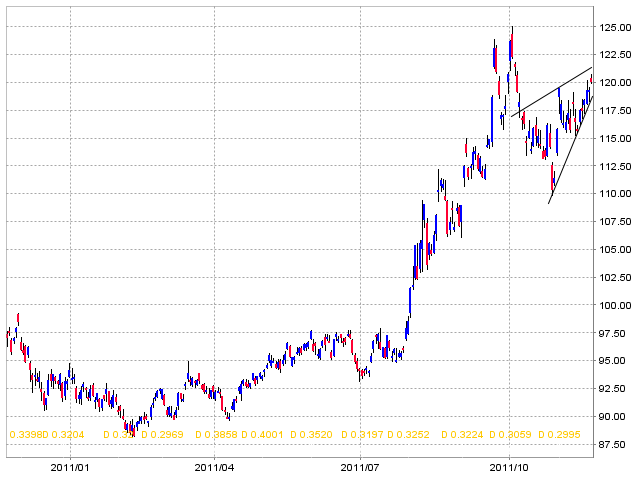Click the 2011/04 date axis label
The width and height of the screenshot is (640, 480).
[x=214, y=468]
